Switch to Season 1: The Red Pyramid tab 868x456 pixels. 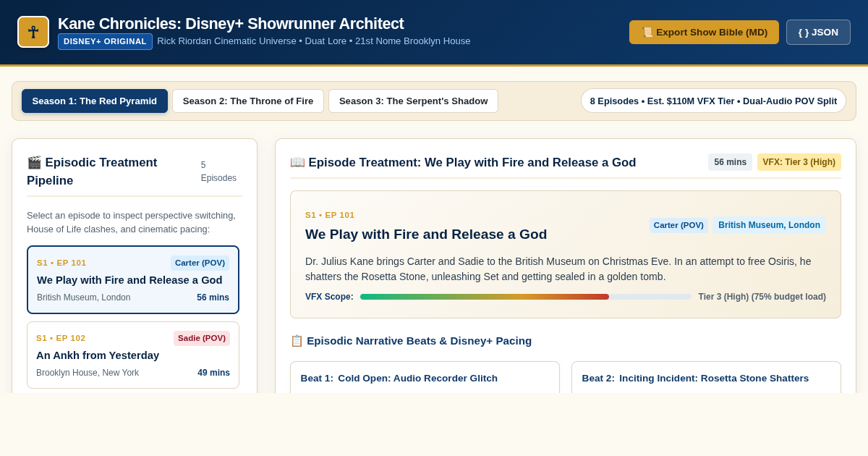[x=95, y=101]
